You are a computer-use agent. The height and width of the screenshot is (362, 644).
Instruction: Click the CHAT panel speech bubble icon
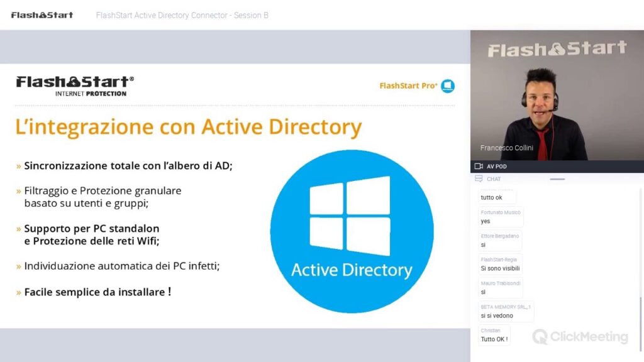click(x=479, y=178)
